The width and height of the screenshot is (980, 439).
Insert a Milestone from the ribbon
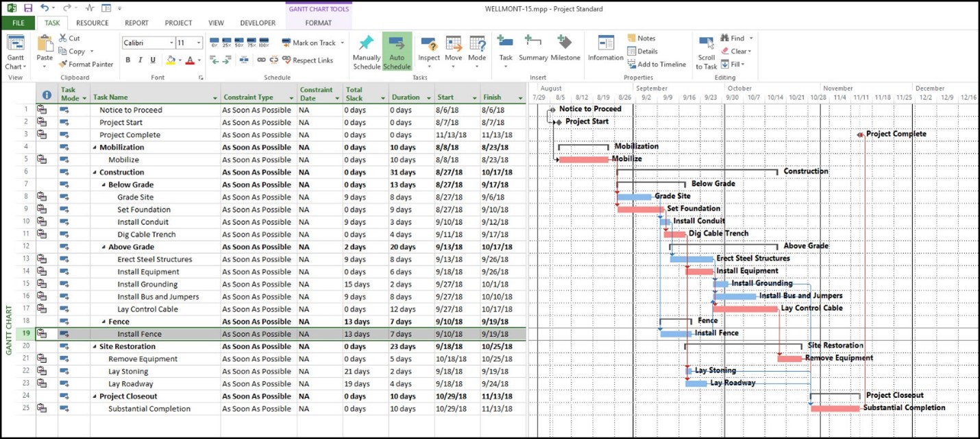(565, 48)
